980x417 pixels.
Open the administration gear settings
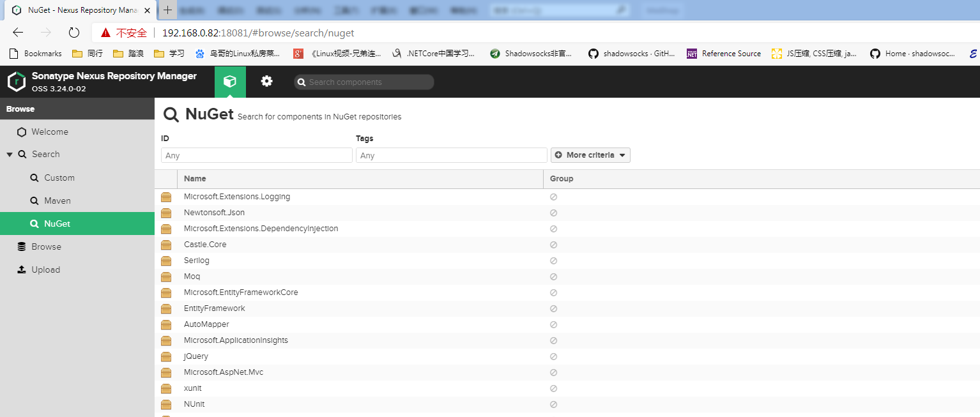tap(266, 82)
